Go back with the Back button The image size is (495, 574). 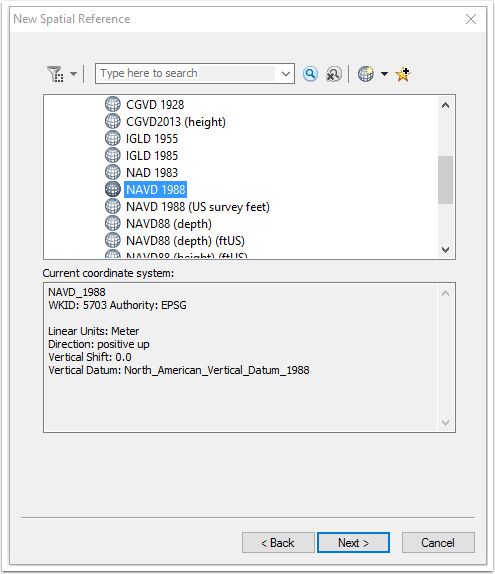[x=278, y=543]
